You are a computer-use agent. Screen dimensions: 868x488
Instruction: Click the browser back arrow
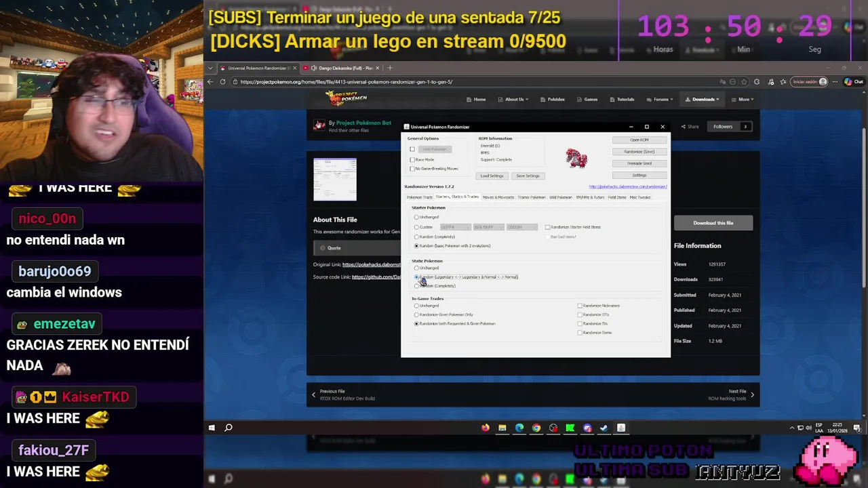click(211, 82)
